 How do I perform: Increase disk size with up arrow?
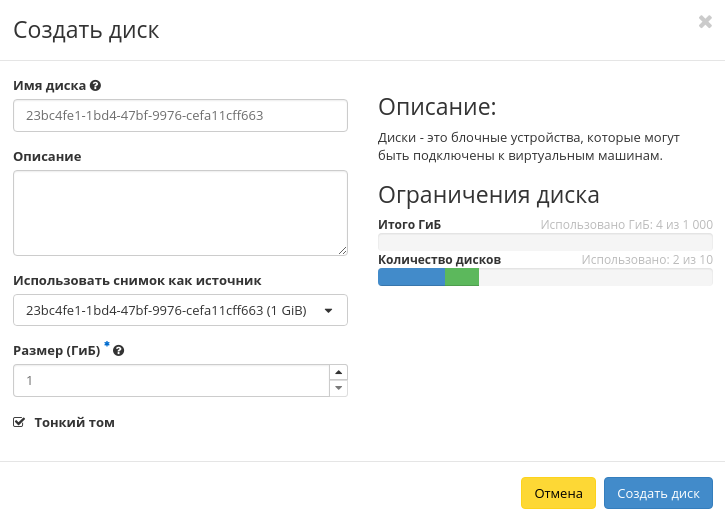(x=338, y=372)
